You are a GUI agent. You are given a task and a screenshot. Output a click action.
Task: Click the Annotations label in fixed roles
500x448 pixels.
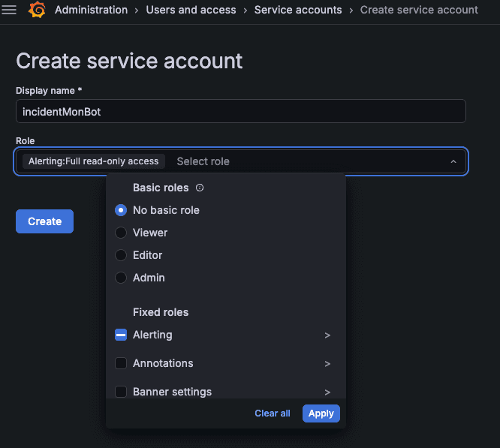(163, 363)
